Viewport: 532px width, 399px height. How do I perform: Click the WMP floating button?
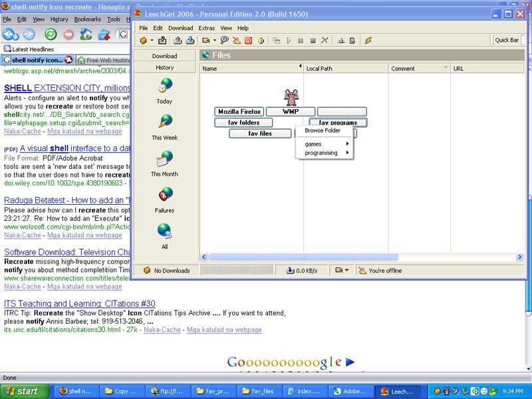(291, 112)
